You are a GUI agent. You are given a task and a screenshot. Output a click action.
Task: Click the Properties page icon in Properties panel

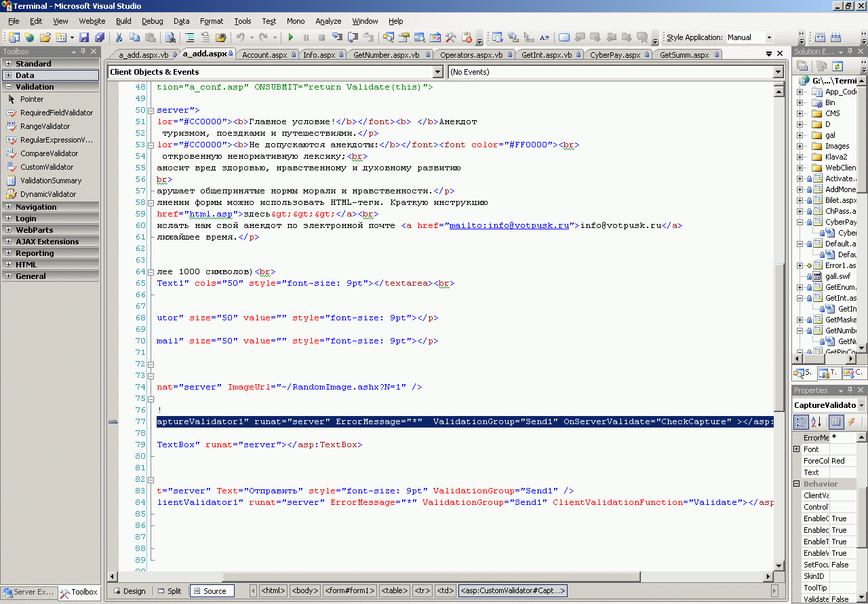[x=836, y=422]
